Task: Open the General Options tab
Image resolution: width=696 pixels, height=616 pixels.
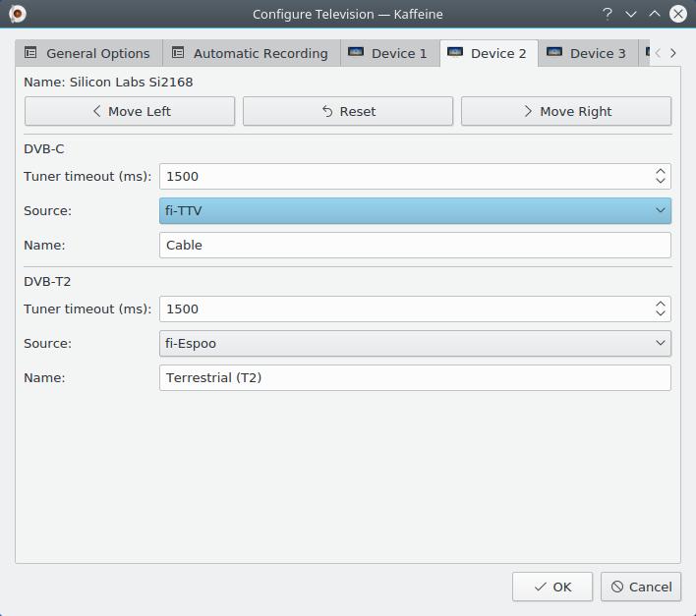Action: [x=88, y=53]
